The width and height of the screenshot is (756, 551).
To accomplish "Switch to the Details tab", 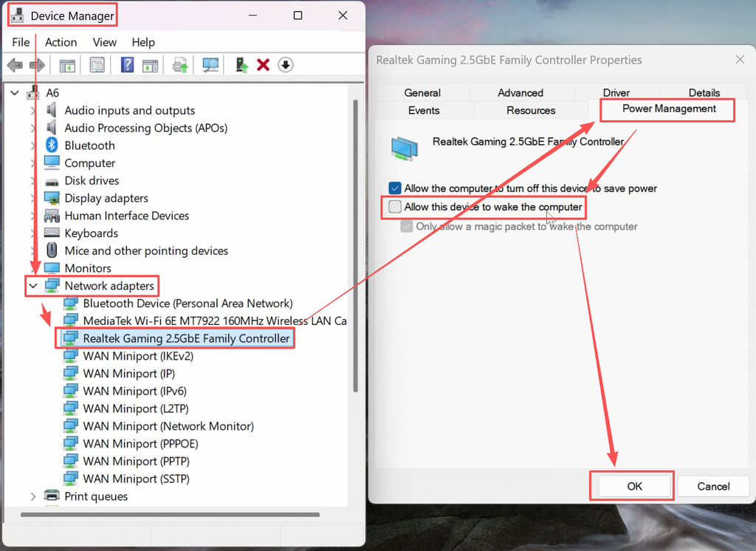I will click(x=704, y=92).
